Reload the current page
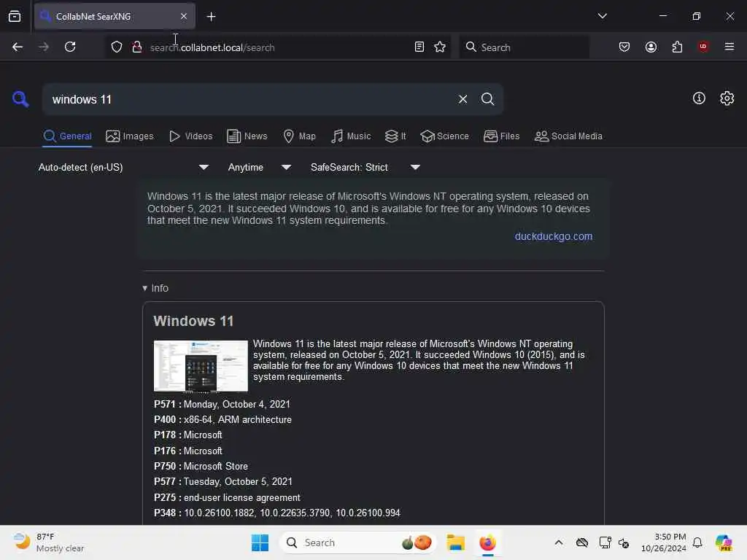 (70, 47)
